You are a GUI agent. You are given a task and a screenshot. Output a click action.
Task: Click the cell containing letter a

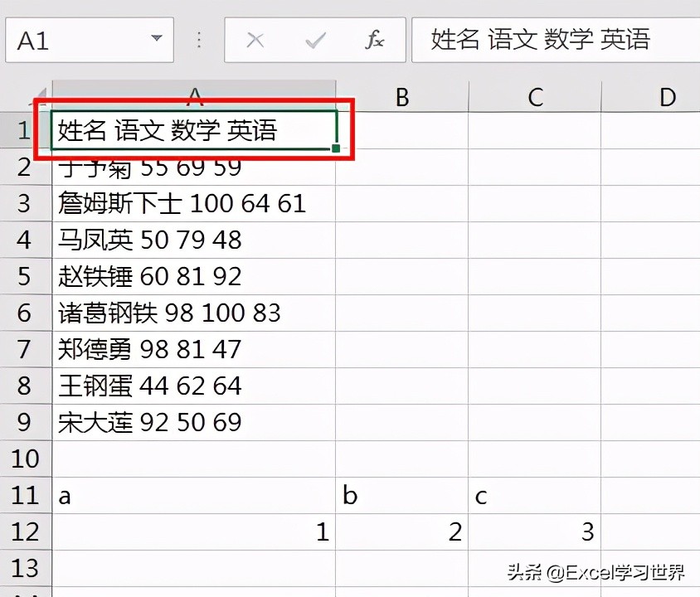click(166, 495)
